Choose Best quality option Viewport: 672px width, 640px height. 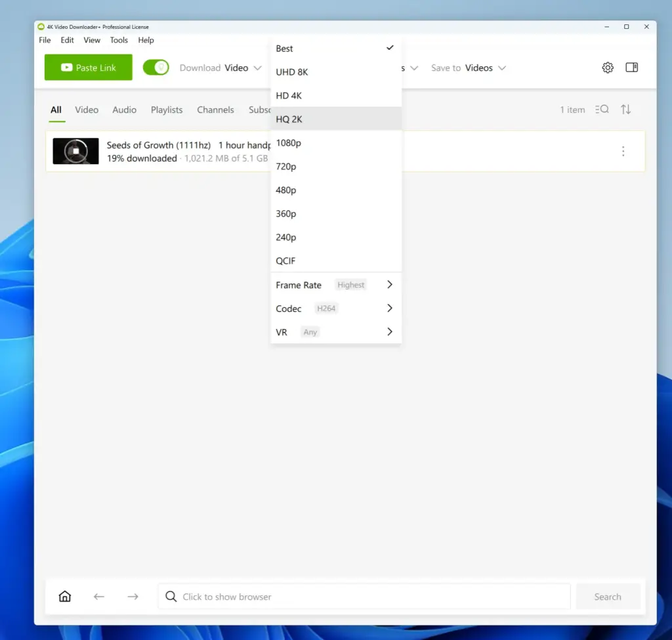click(x=337, y=49)
